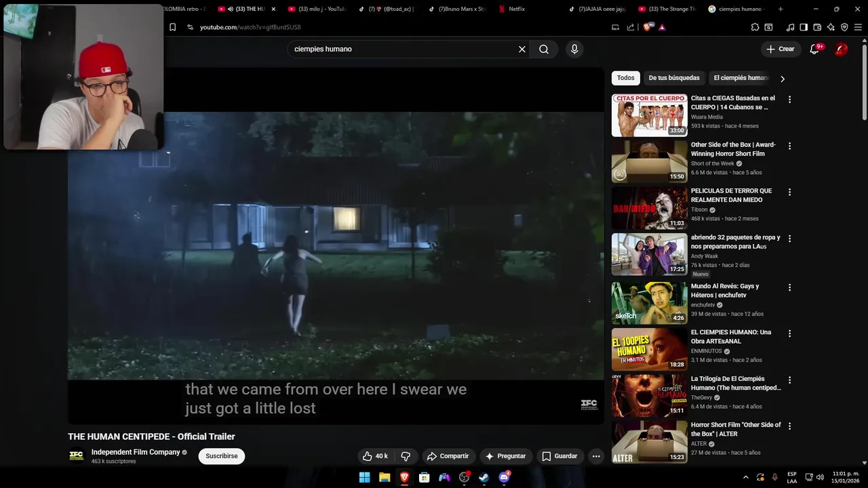This screenshot has height=488, width=868.
Task: Switch to ciempies humano Google tab
Action: (736, 9)
